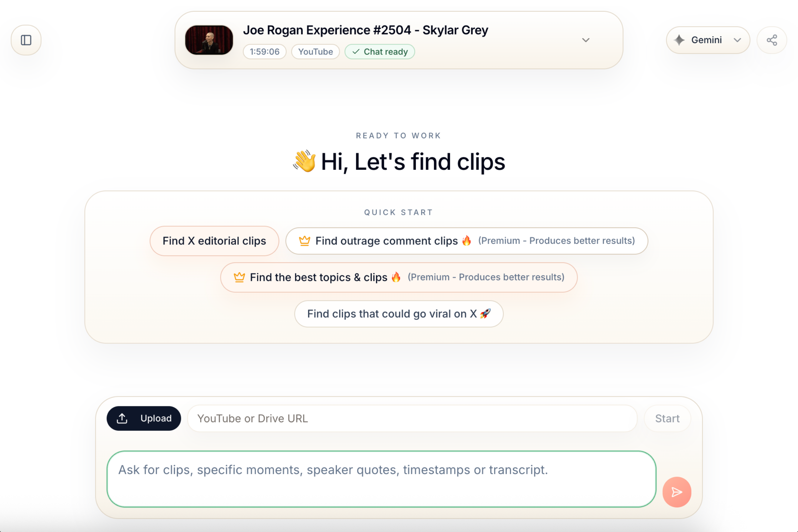This screenshot has width=798, height=532.
Task: Choose Find X editorial clips
Action: [214, 241]
